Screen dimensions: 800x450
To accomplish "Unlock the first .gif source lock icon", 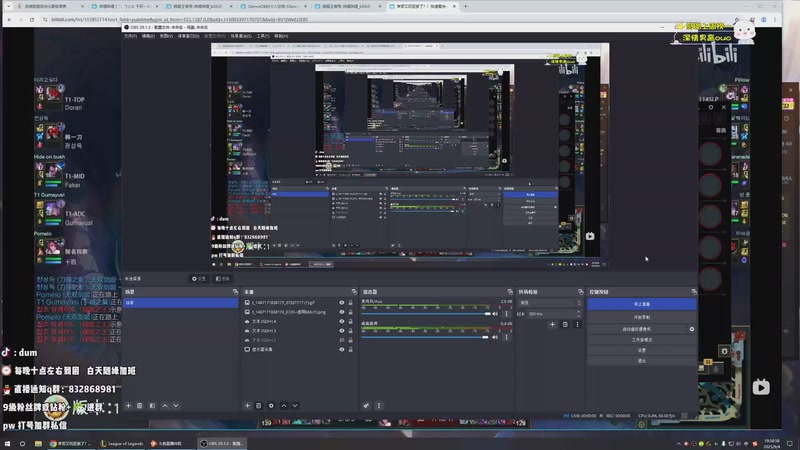I will tap(351, 303).
